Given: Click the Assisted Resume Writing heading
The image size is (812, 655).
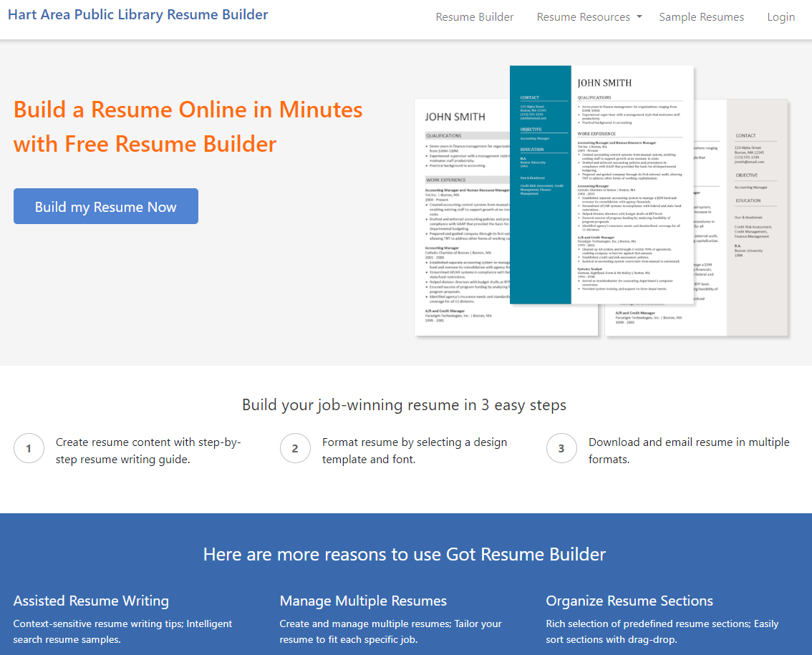Looking at the screenshot, I should point(91,601).
